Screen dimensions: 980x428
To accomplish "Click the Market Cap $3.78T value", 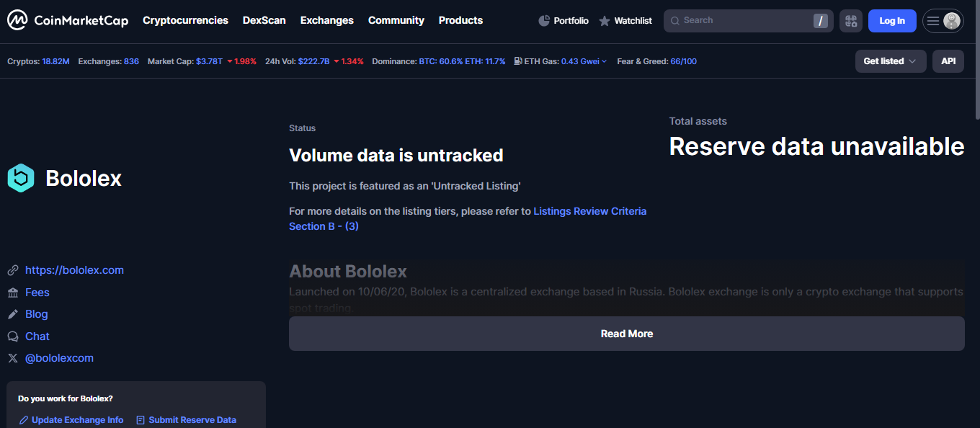I will (209, 61).
